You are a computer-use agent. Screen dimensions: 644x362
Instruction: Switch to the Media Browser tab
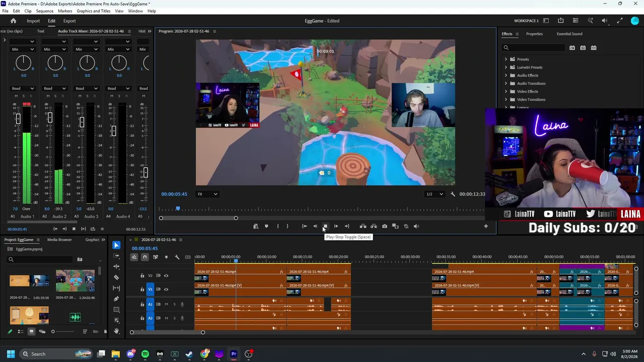tap(59, 240)
